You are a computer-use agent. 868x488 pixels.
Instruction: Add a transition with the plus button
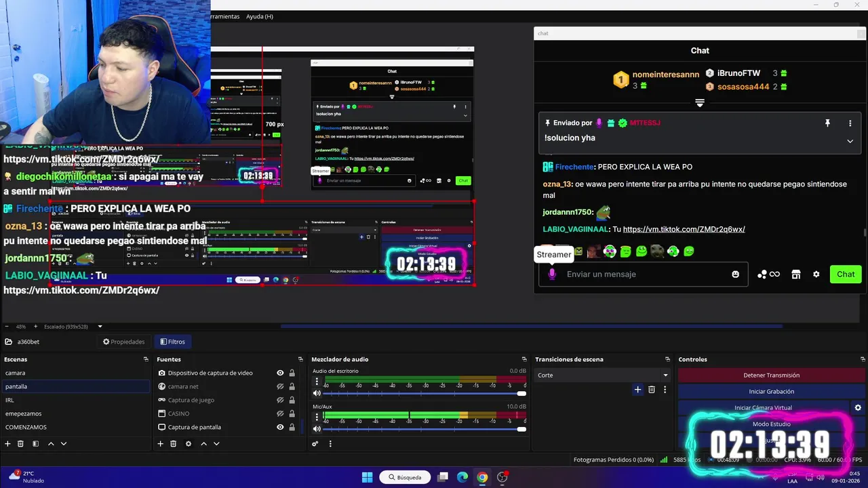tap(637, 390)
